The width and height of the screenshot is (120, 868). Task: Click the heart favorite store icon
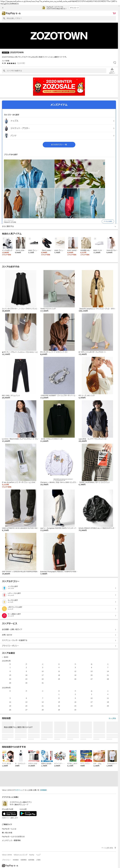[115, 63]
